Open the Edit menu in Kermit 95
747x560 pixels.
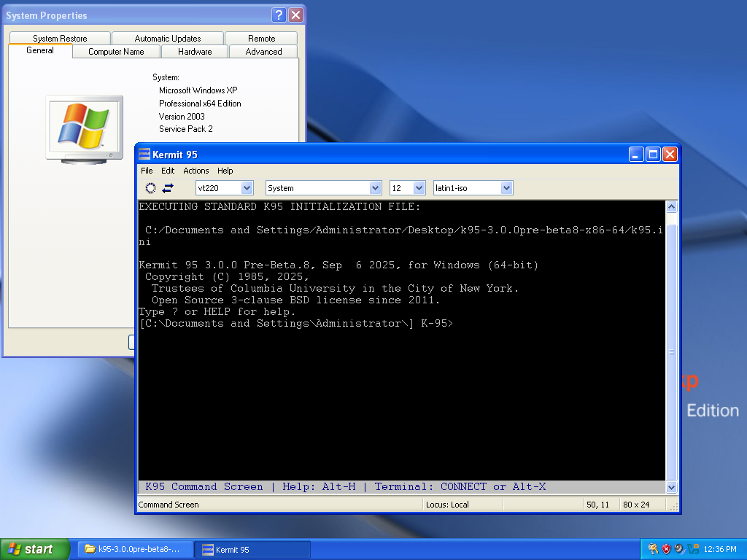[168, 171]
